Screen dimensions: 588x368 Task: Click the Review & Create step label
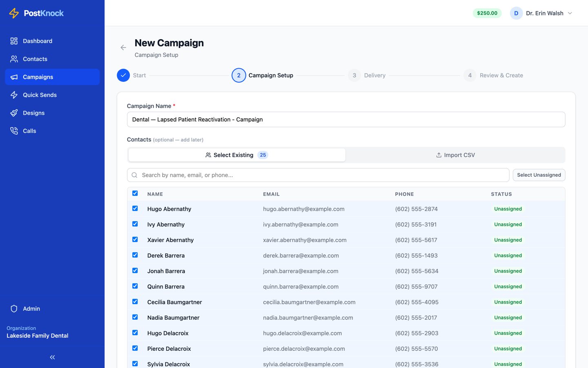pos(501,75)
